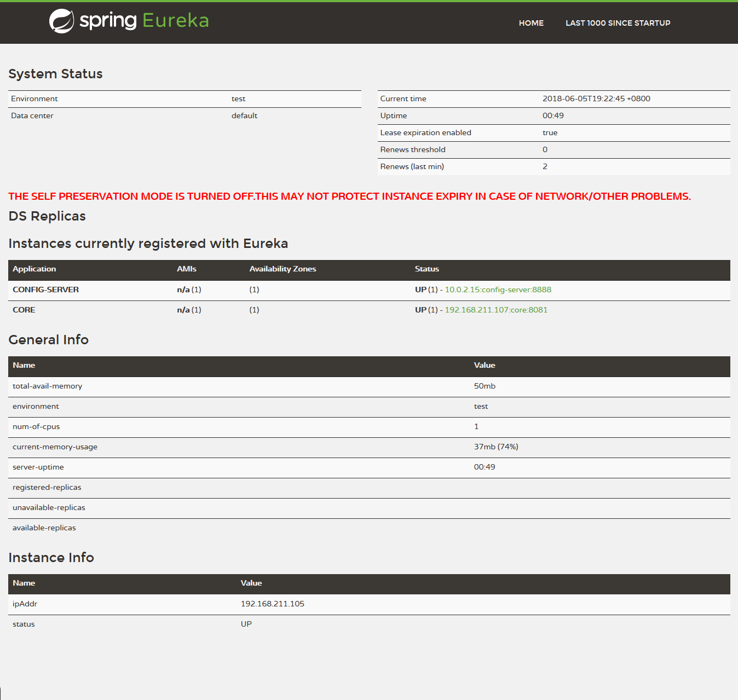Viewport: 738px width, 700px height.
Task: Click the DS Replicas heading
Action: click(47, 216)
